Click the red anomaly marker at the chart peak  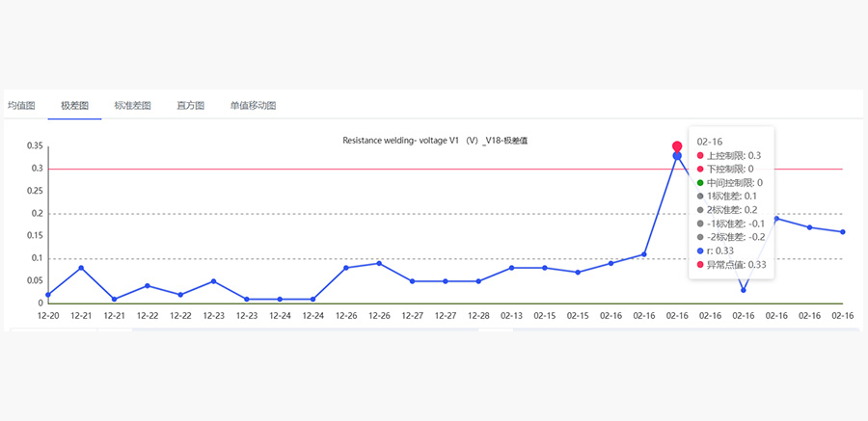[x=677, y=146]
